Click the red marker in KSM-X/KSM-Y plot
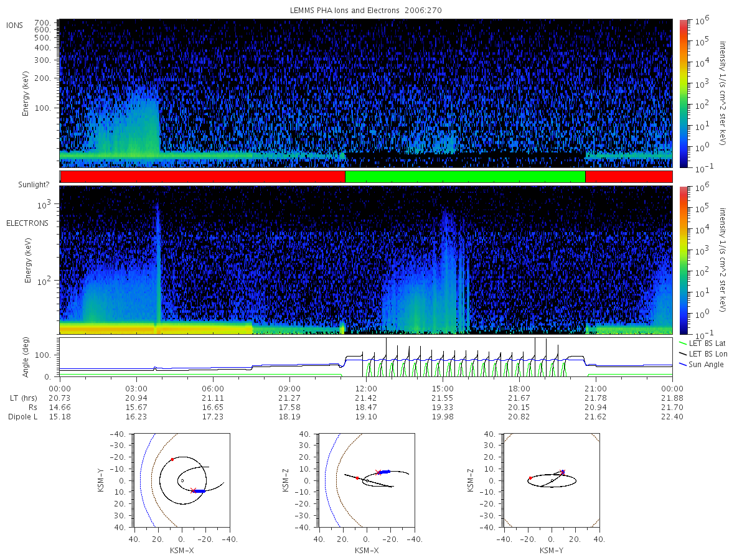This screenshot has height=560, width=747. pos(172,459)
